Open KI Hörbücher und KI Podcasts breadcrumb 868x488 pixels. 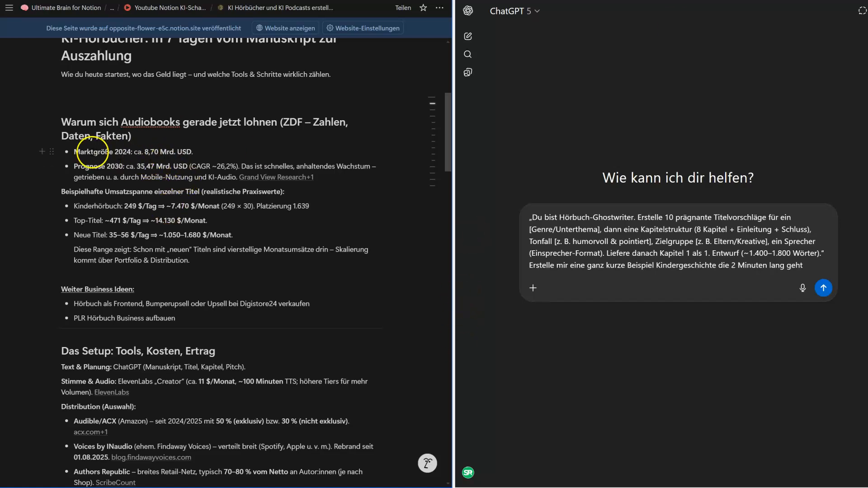275,8
